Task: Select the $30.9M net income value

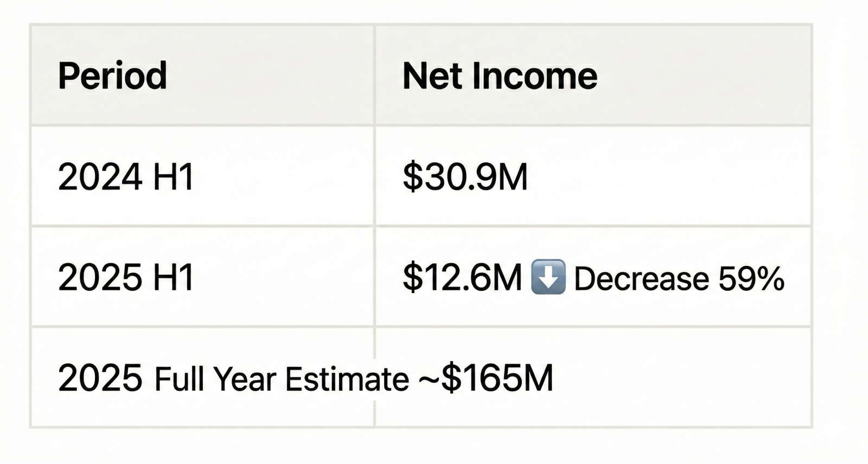Action: [x=465, y=177]
